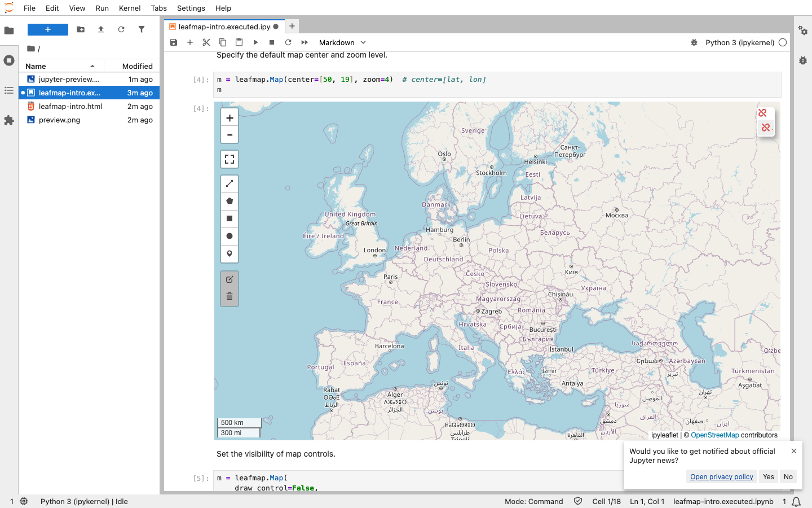Image resolution: width=812 pixels, height=508 pixels.
Task: Paste cell from clipboard
Action: pos(239,42)
